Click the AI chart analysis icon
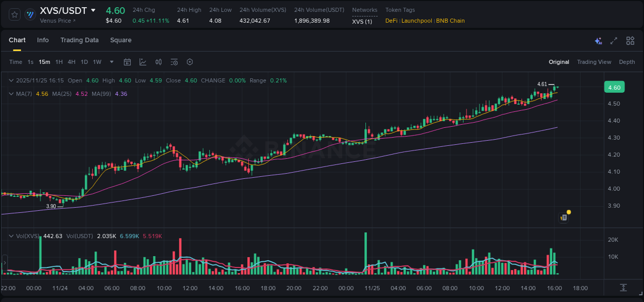This screenshot has height=302, width=644. (x=598, y=40)
